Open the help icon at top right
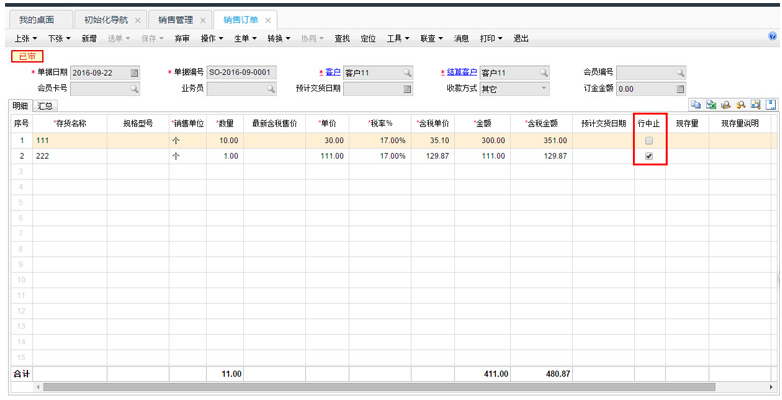The width and height of the screenshot is (782, 400). [x=773, y=36]
